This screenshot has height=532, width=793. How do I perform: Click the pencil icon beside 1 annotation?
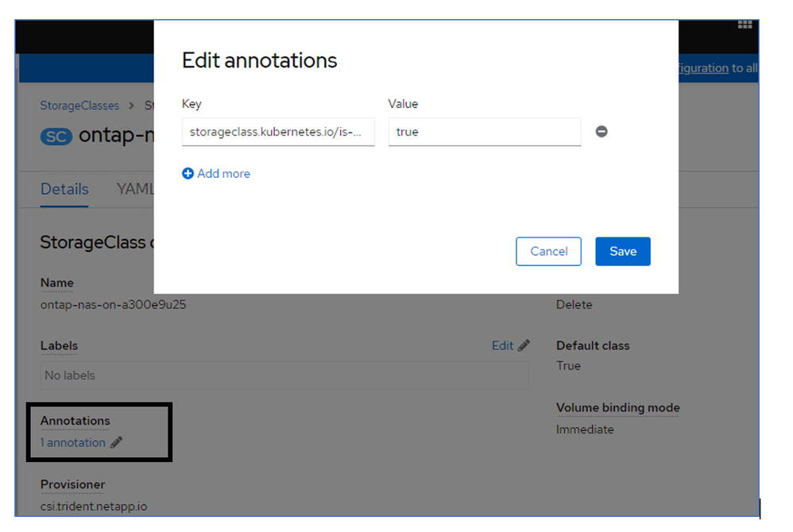[x=117, y=442]
